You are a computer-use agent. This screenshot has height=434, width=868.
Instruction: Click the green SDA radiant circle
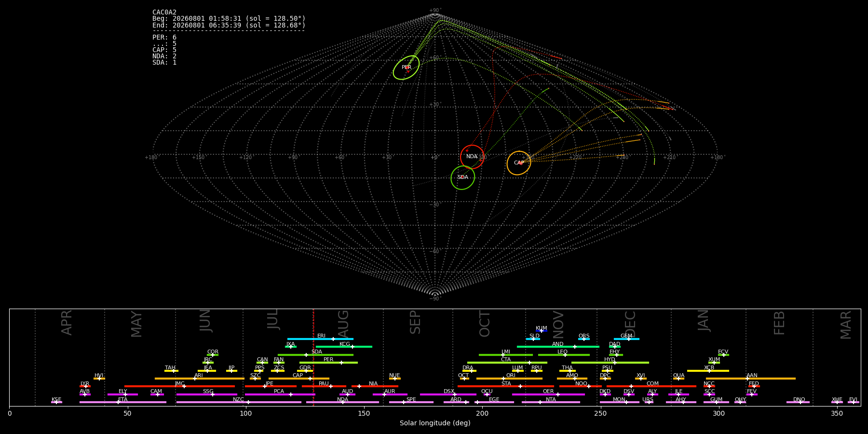(x=462, y=177)
